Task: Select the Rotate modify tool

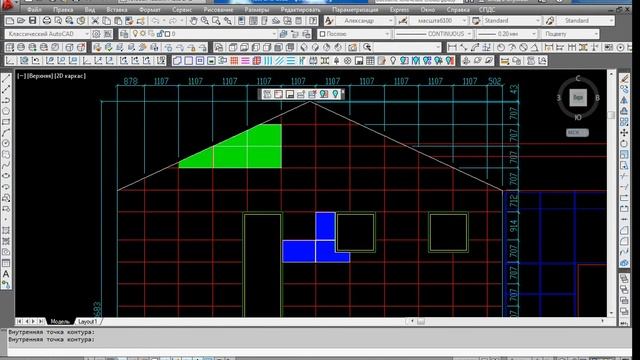Action: pos(624,144)
